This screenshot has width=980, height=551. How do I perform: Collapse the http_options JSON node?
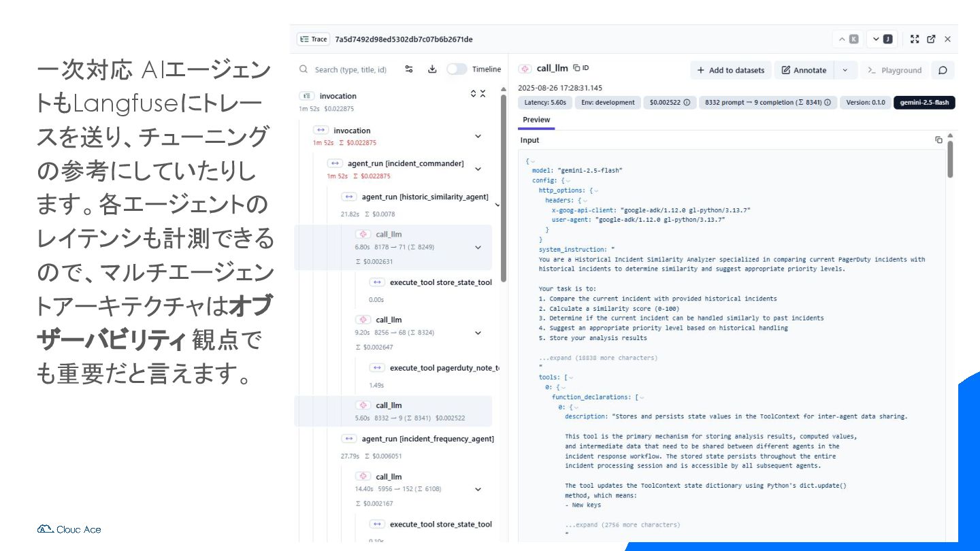point(596,190)
